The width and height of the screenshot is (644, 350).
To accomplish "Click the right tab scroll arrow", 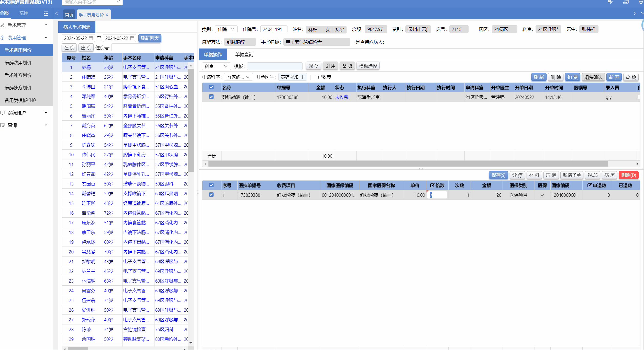I will coord(635,14).
